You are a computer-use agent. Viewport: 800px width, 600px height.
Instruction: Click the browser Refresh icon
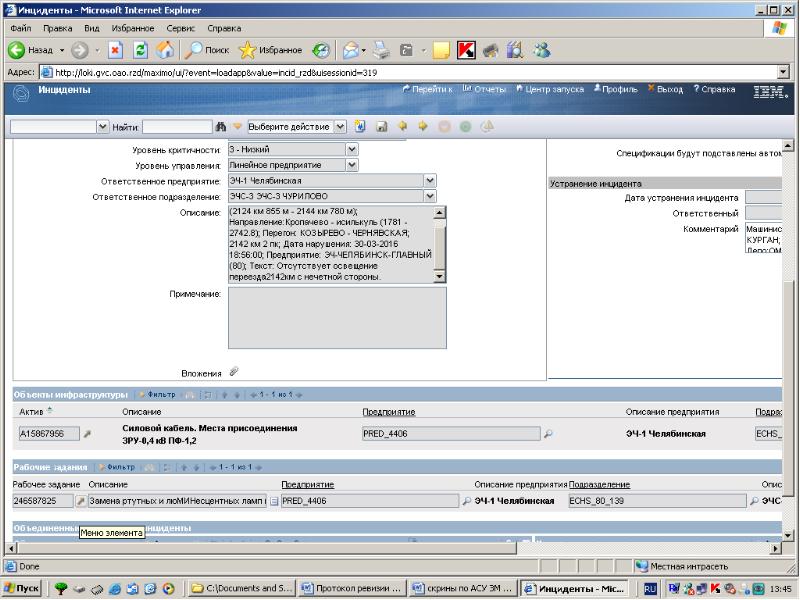140,50
